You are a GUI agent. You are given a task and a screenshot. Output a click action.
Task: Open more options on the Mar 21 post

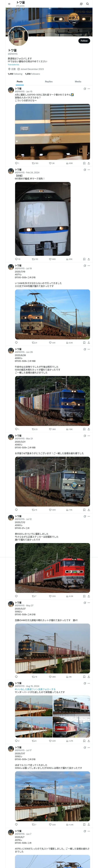click(89, 436)
